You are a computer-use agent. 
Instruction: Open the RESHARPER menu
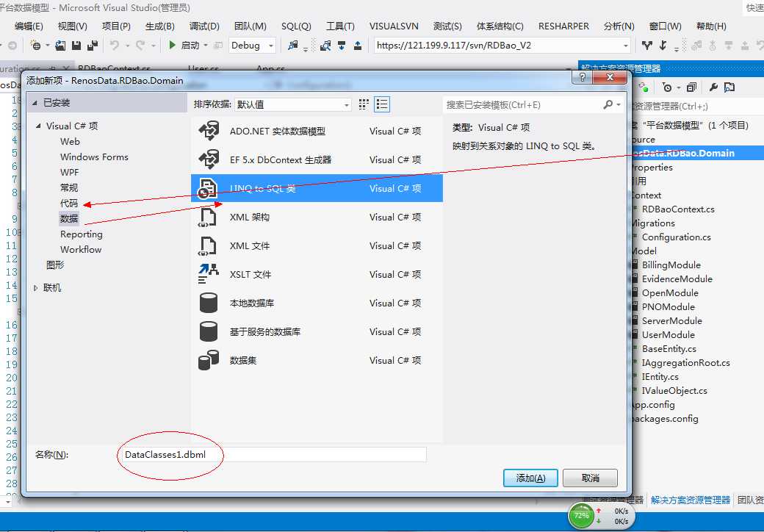pyautogui.click(x=563, y=26)
